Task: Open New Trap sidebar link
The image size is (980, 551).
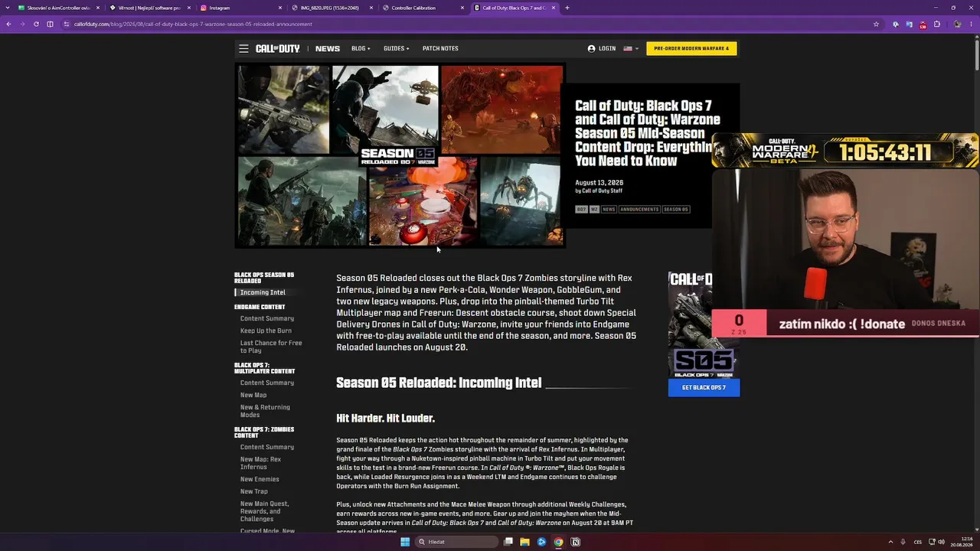Action: pyautogui.click(x=254, y=491)
